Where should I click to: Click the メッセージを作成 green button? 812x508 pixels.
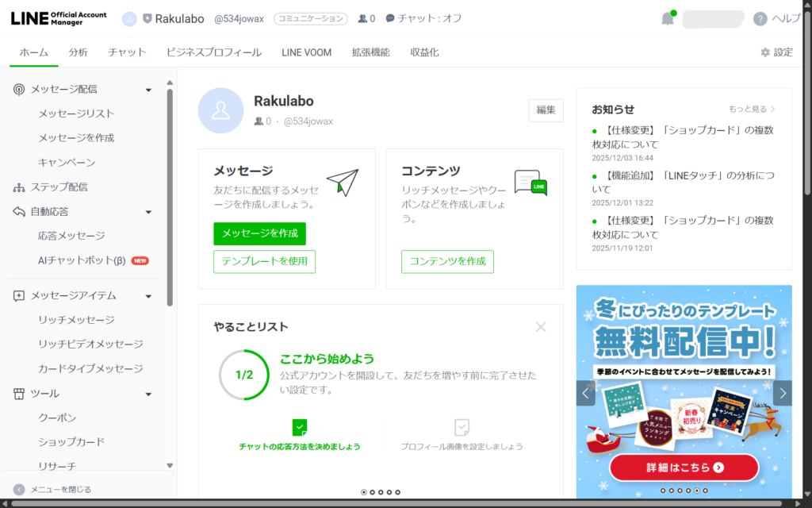(x=259, y=233)
